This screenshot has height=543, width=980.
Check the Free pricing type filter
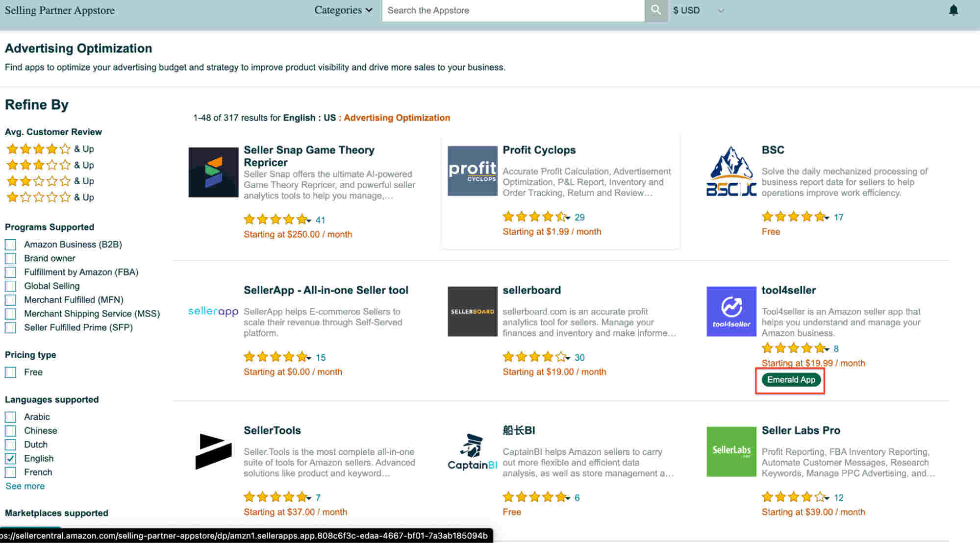(x=10, y=372)
